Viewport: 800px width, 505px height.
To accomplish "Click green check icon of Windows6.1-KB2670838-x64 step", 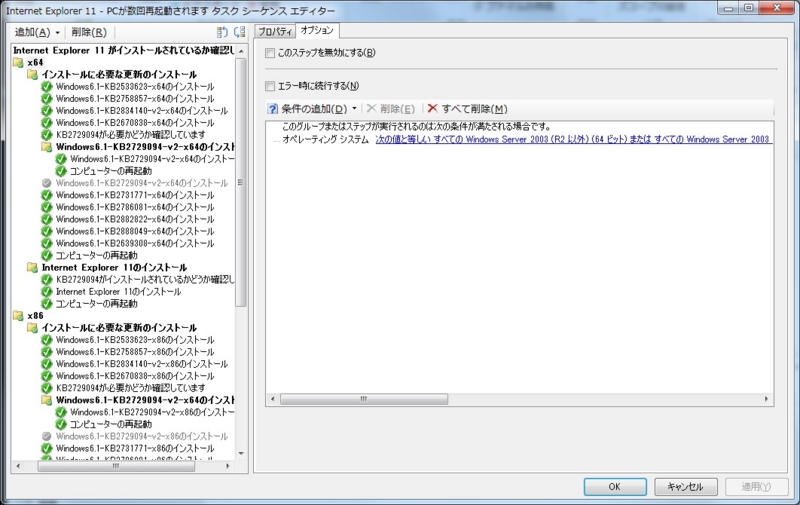I will point(47,122).
